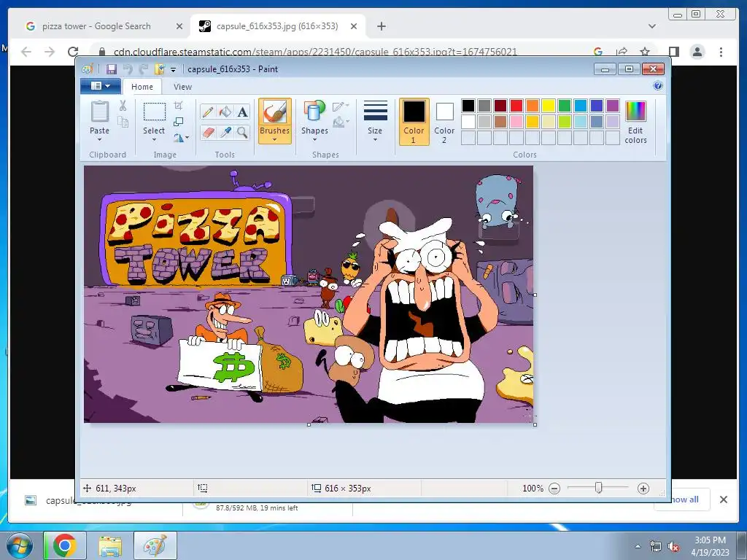Expand Shapes gallery dropdown
The height and width of the screenshot is (560, 747).
pyautogui.click(x=314, y=140)
